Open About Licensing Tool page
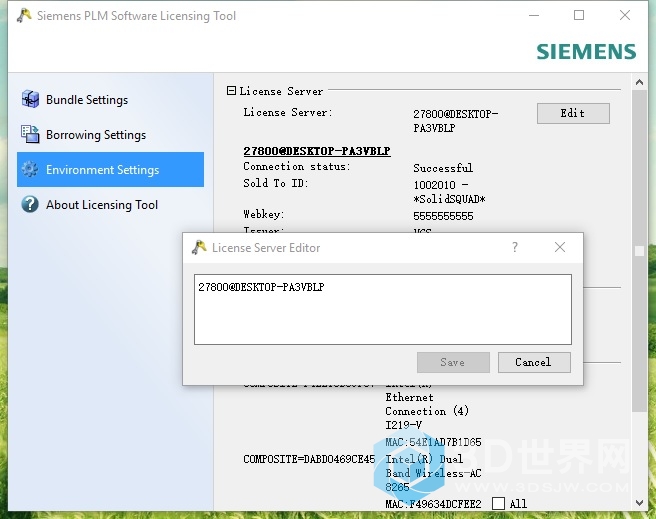This screenshot has height=519, width=656. [x=110, y=205]
